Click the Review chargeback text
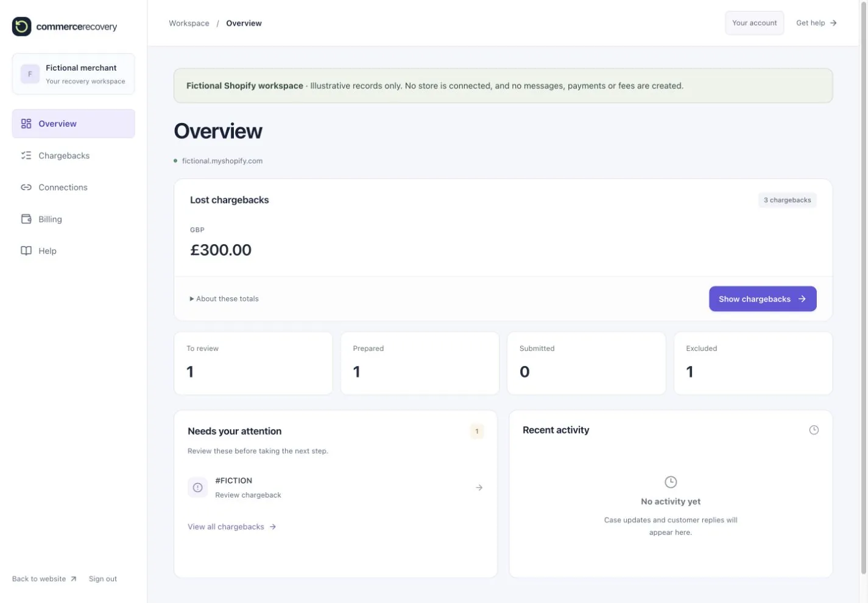The image size is (868, 603). pos(248,495)
